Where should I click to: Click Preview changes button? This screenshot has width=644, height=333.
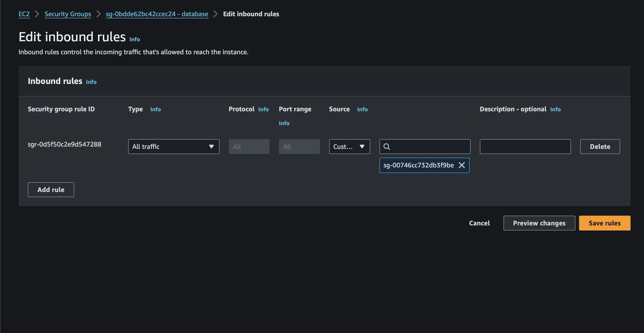click(x=539, y=223)
